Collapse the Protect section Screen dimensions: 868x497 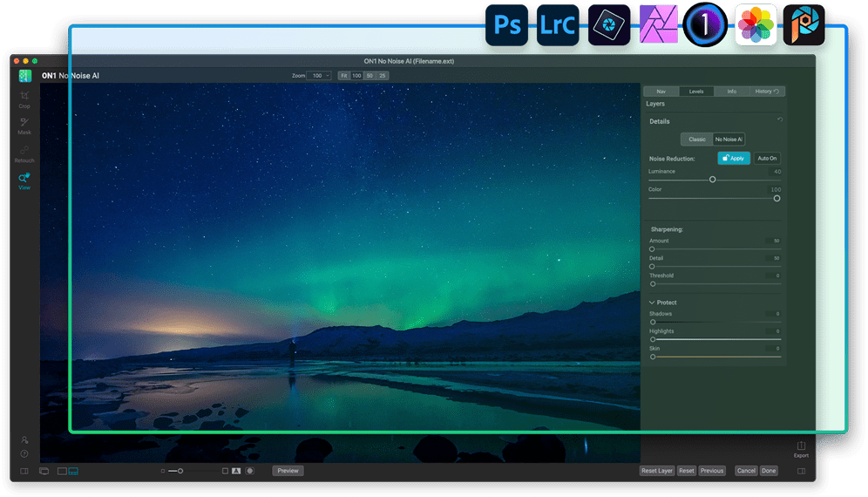coord(652,303)
